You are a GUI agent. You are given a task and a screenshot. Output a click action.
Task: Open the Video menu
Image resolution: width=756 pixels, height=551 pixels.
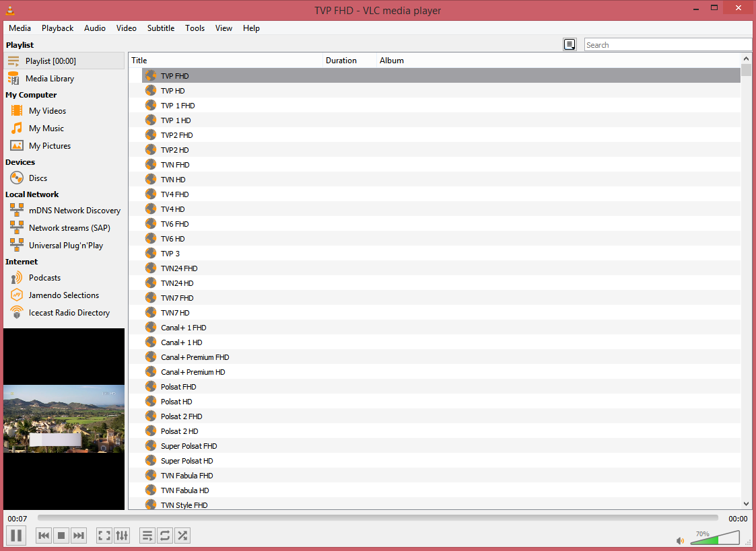pos(127,28)
